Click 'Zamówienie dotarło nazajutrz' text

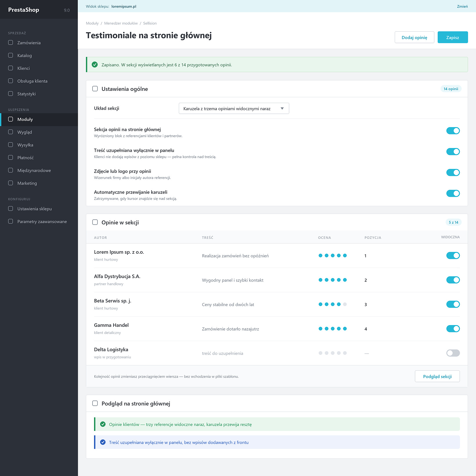(230, 329)
